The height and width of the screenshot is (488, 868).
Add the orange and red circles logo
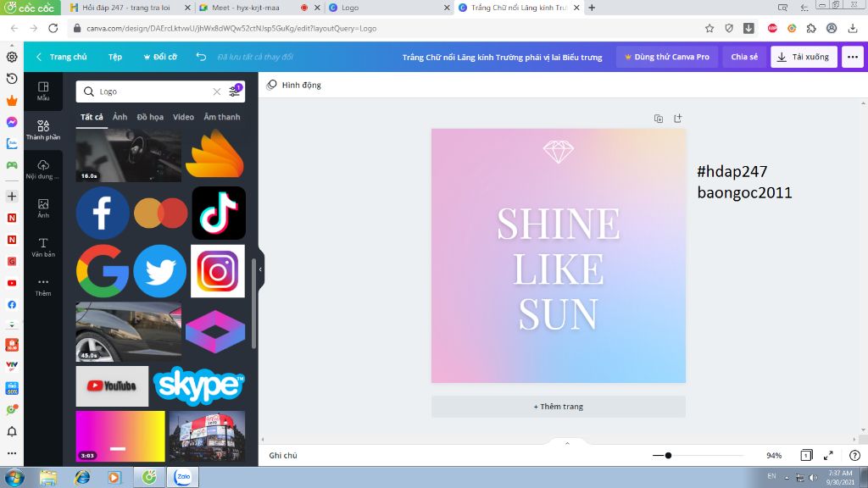160,213
